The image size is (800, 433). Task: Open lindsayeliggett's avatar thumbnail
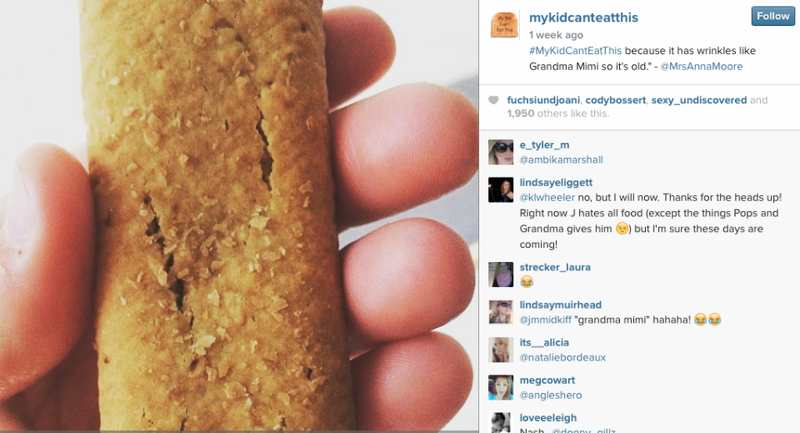(x=501, y=190)
